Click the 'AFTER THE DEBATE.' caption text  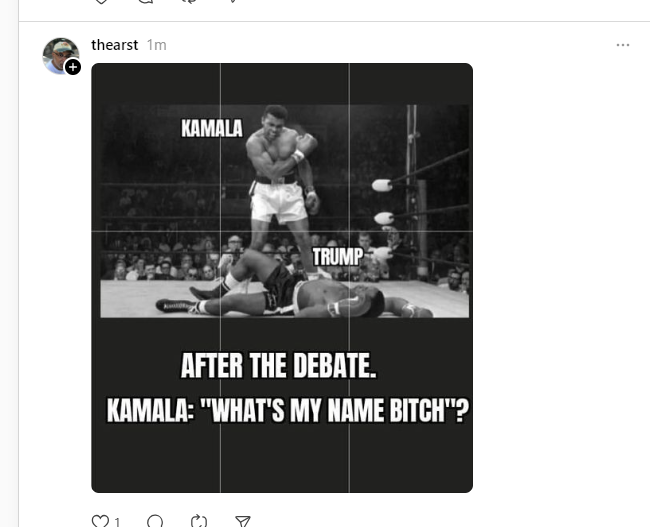[x=279, y=367]
